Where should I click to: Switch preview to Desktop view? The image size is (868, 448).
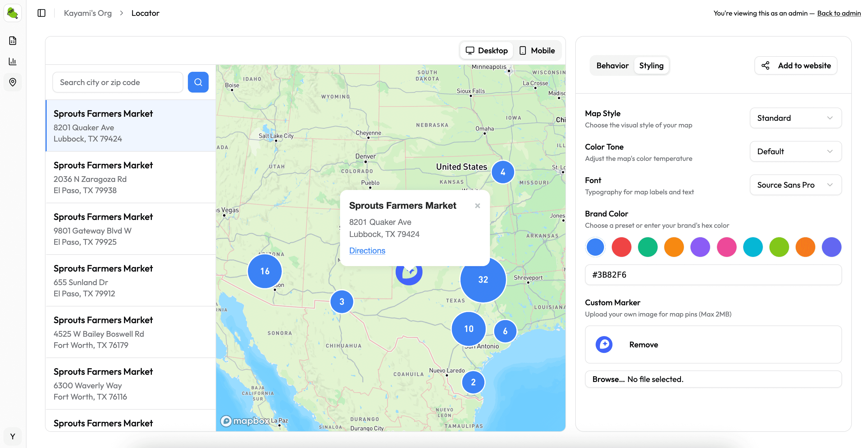coord(486,50)
